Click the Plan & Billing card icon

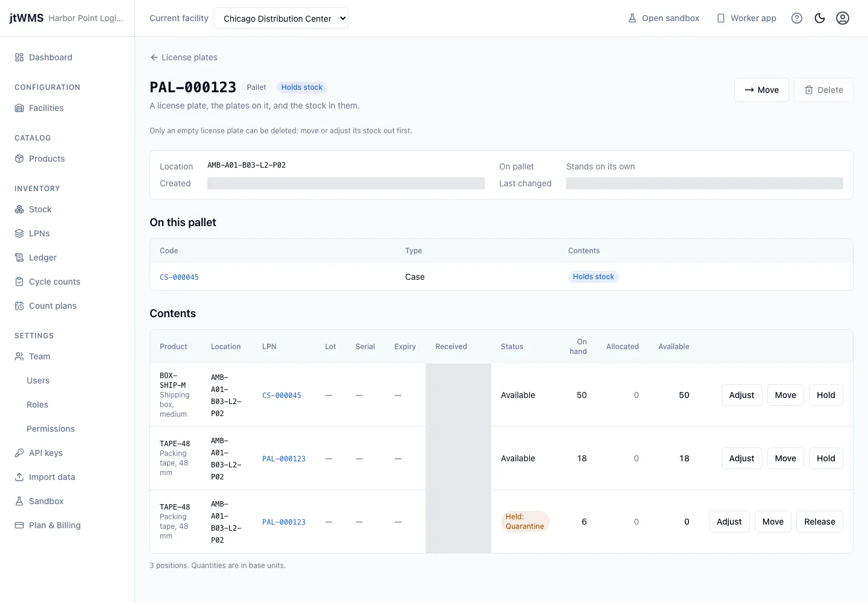click(x=19, y=525)
